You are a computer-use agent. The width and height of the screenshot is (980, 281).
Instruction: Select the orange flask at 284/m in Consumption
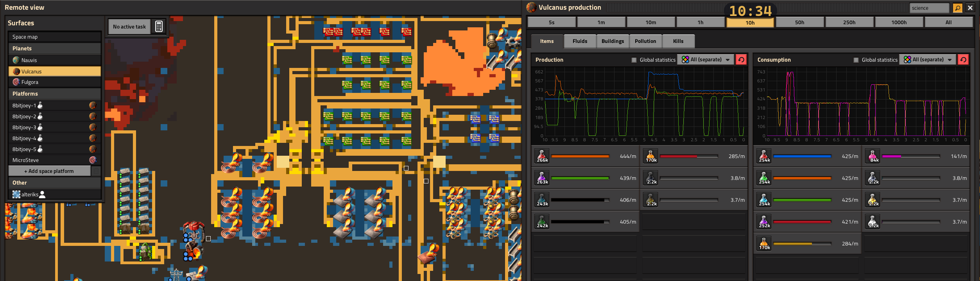tap(764, 244)
